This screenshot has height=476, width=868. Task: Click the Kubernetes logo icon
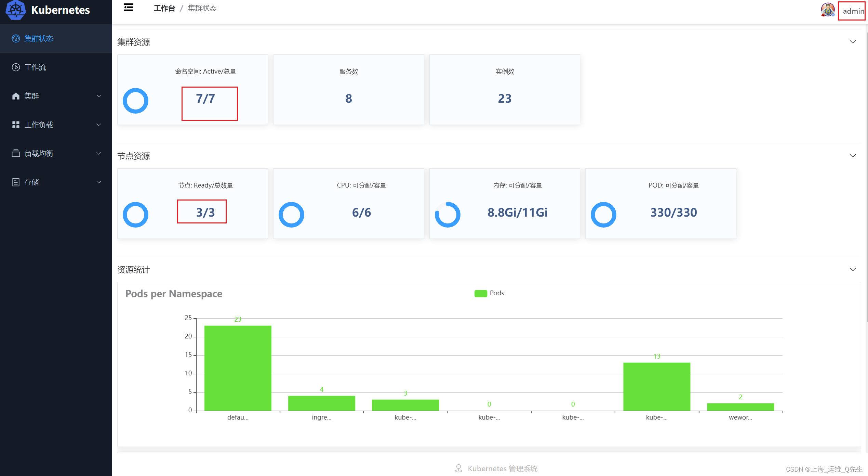15,10
